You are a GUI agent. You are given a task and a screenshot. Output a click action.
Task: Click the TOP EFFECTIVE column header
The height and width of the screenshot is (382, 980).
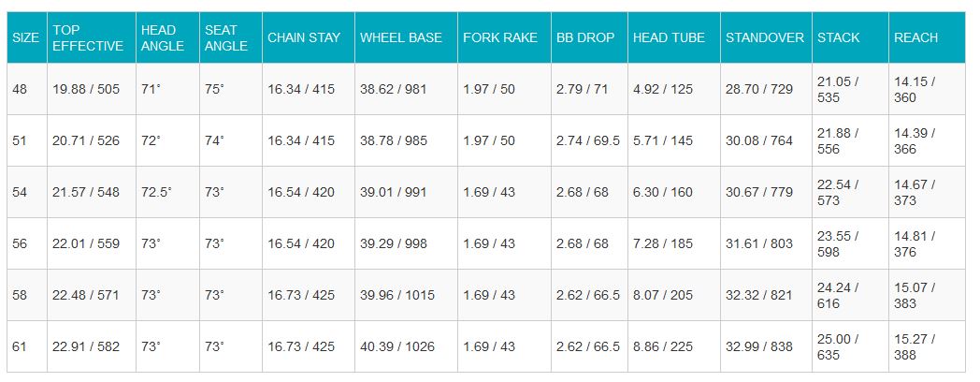88,37
